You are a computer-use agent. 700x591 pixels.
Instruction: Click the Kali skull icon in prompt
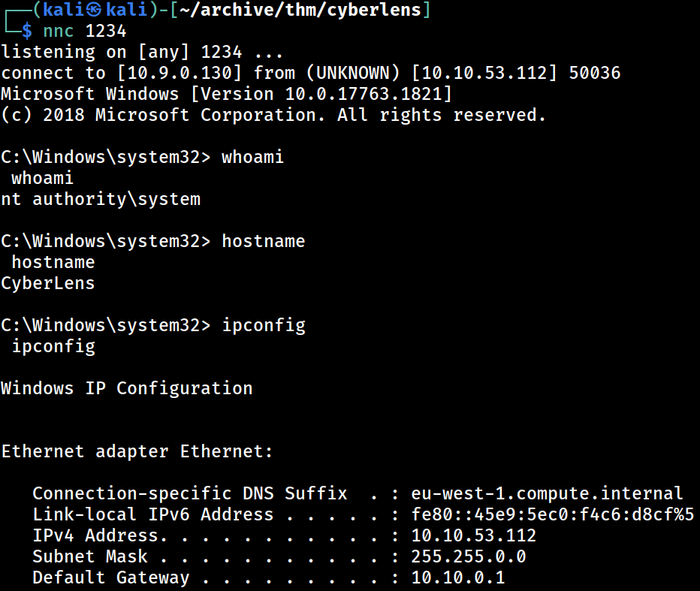click(94, 10)
